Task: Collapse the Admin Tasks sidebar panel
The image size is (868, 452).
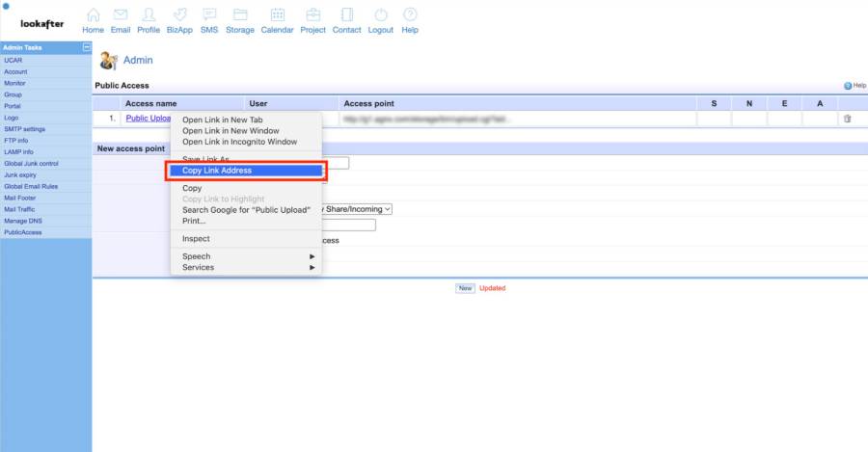Action: (87, 47)
